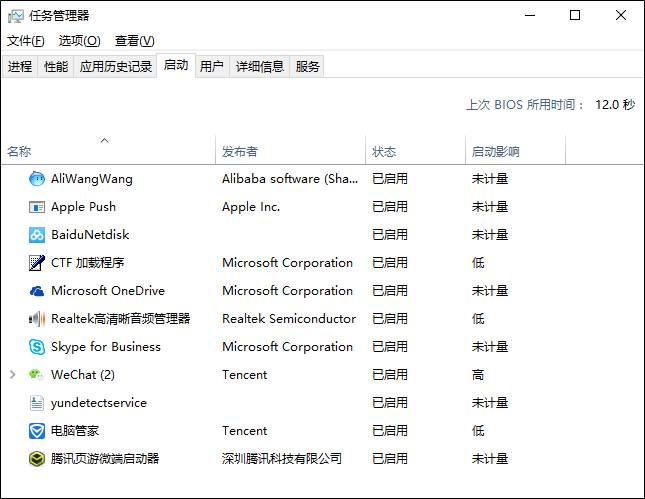645x499 pixels.
Task: Switch to the 用户 tab
Action: click(212, 66)
